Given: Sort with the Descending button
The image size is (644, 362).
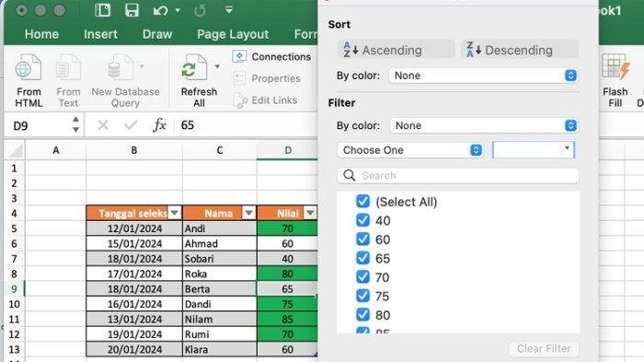Looking at the screenshot, I should click(x=520, y=50).
